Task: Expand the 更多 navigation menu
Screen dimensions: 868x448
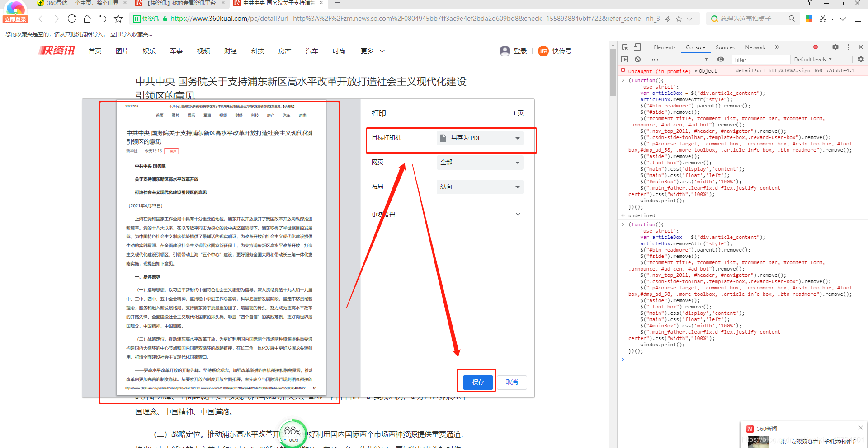Action: pos(373,51)
